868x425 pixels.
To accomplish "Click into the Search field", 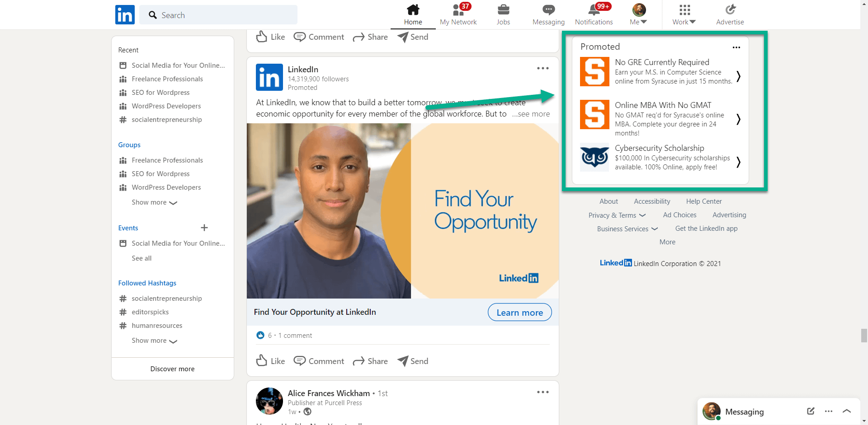I will [x=218, y=15].
